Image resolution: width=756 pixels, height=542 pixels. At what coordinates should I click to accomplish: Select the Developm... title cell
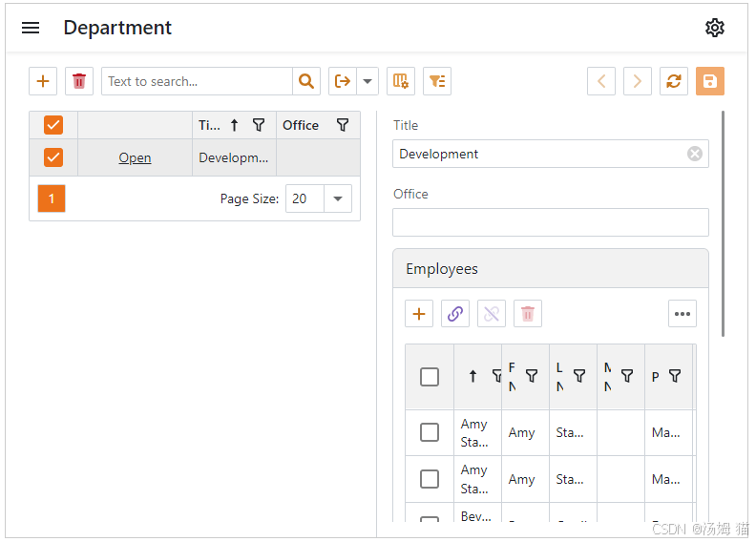coord(234,157)
